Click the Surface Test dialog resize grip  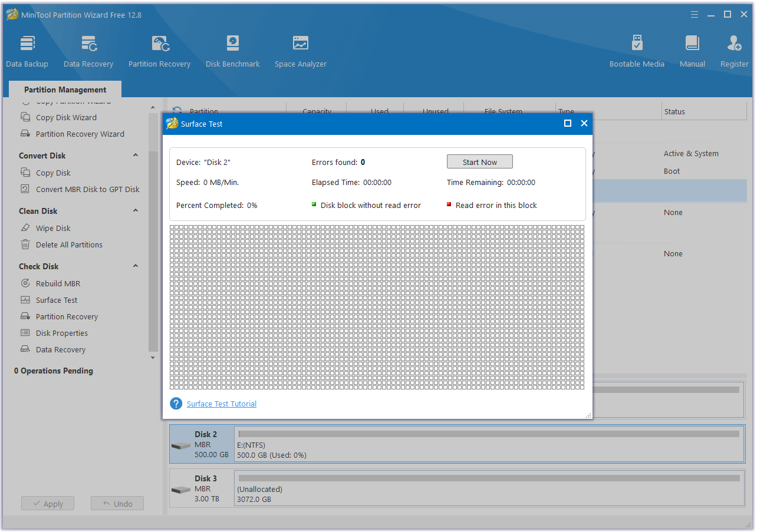[588, 415]
